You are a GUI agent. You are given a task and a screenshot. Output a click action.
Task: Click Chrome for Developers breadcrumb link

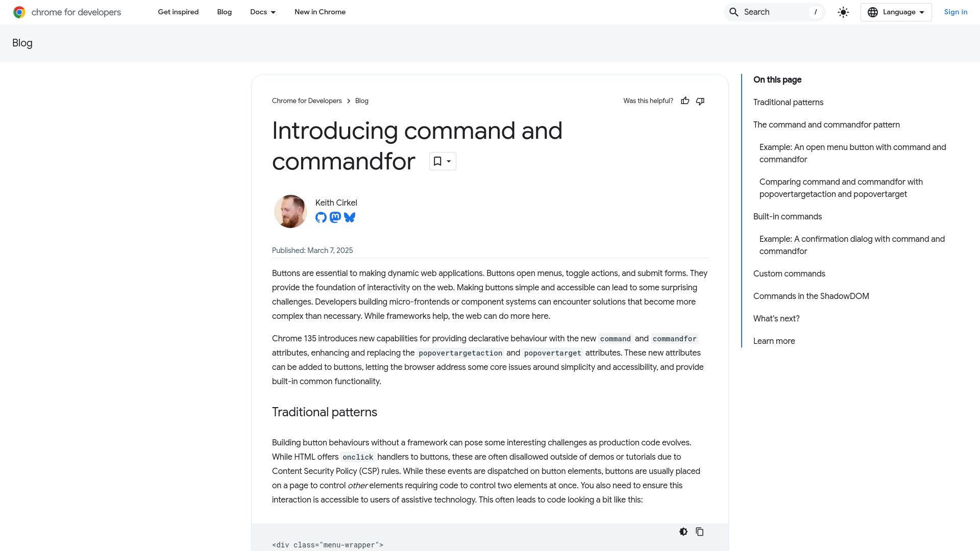(307, 101)
